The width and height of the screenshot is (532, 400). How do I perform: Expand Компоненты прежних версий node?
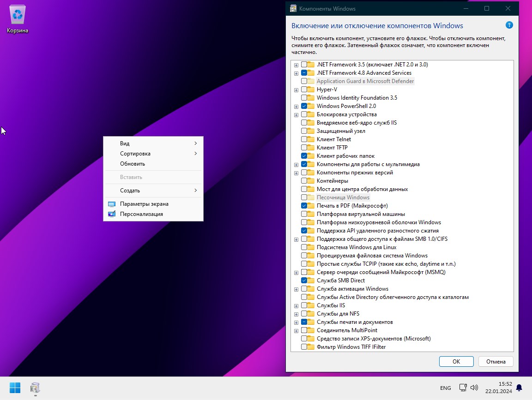click(296, 173)
